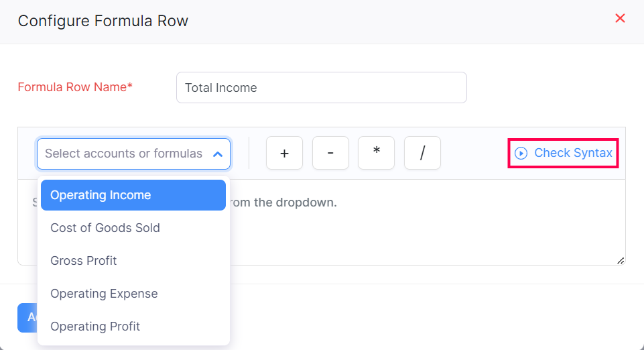Focus the Formula Row Name text field
This screenshot has height=350, width=644.
click(322, 88)
